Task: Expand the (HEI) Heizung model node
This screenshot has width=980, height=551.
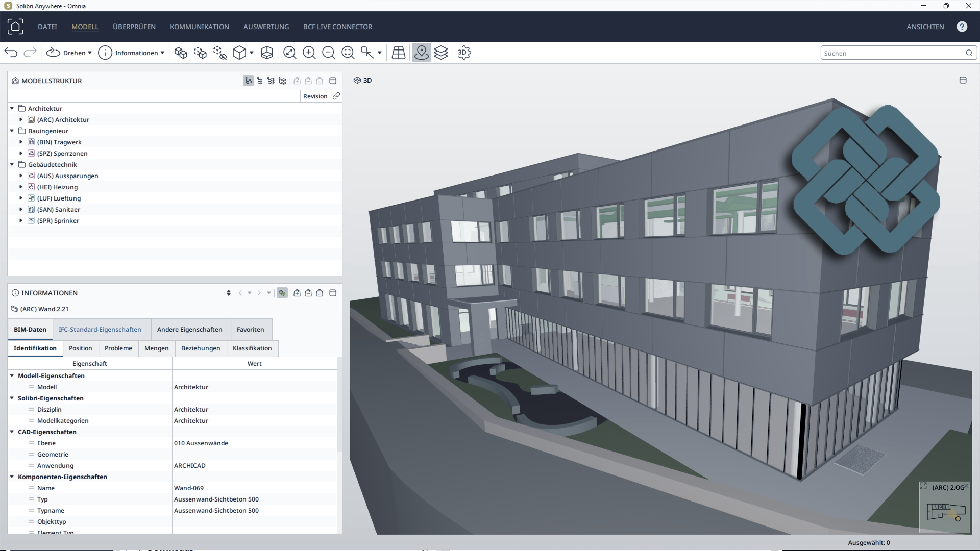Action: click(x=21, y=187)
